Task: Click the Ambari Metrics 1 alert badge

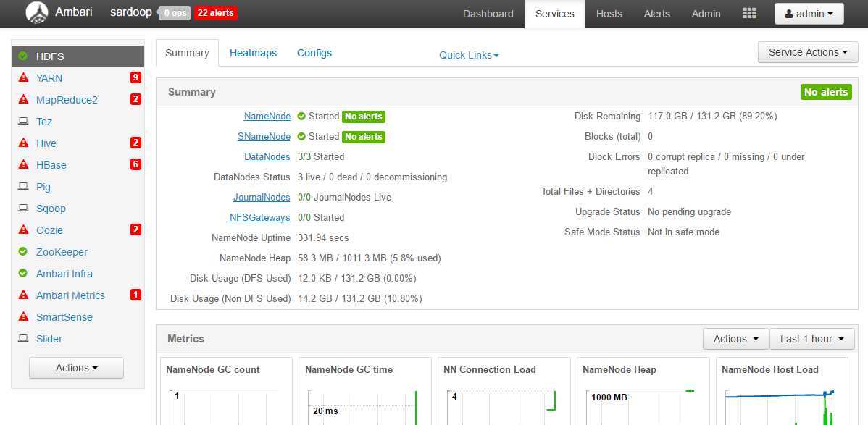Action: (x=135, y=295)
